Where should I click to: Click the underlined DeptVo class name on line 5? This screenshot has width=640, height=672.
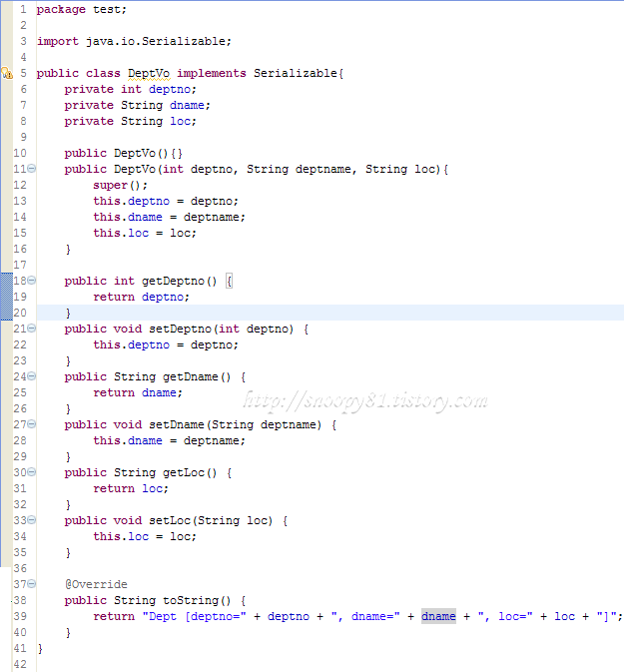click(149, 73)
